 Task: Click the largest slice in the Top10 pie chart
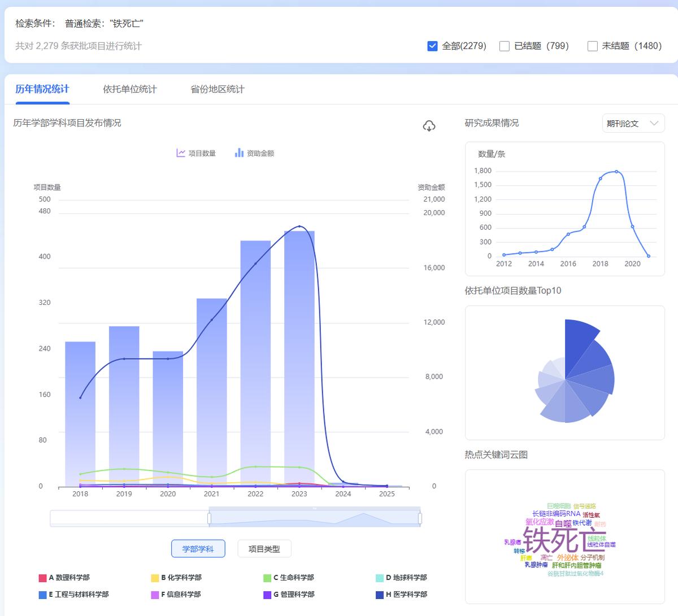579,342
